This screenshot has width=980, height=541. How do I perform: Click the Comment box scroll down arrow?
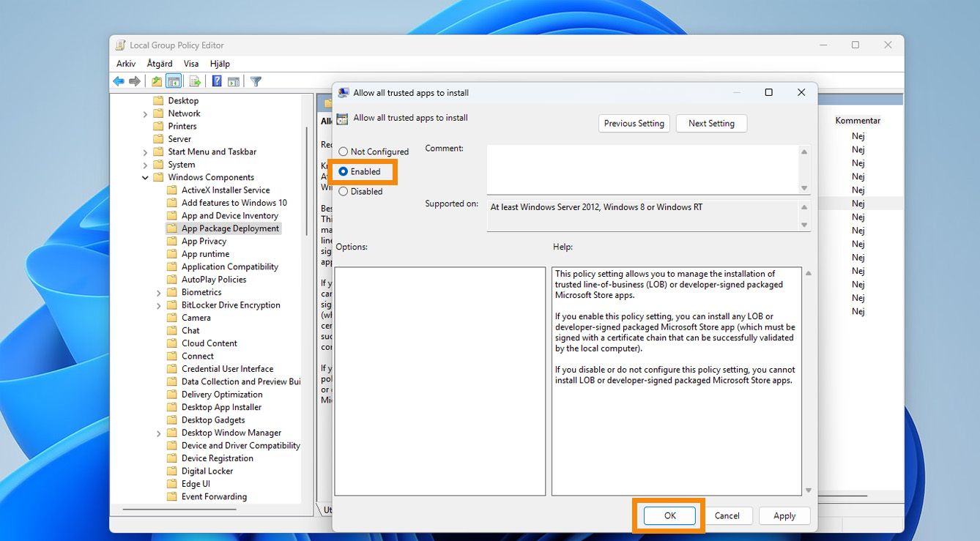pos(804,188)
